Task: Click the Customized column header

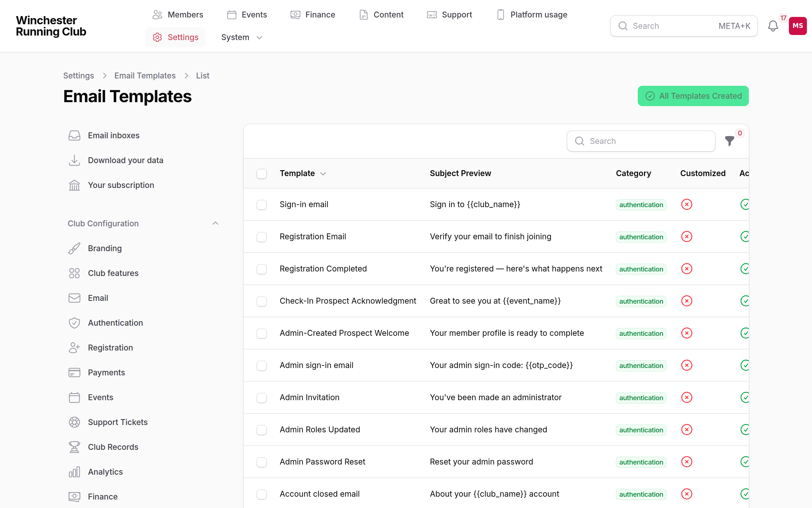Action: 703,173
